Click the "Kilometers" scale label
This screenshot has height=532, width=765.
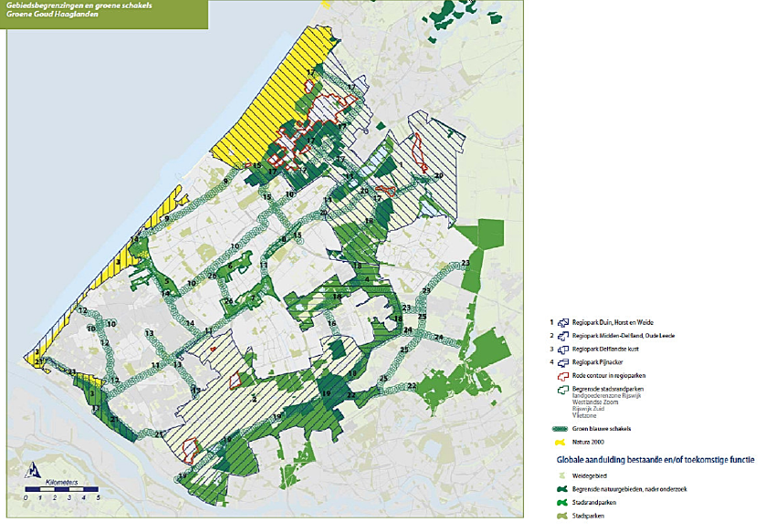coord(61,482)
